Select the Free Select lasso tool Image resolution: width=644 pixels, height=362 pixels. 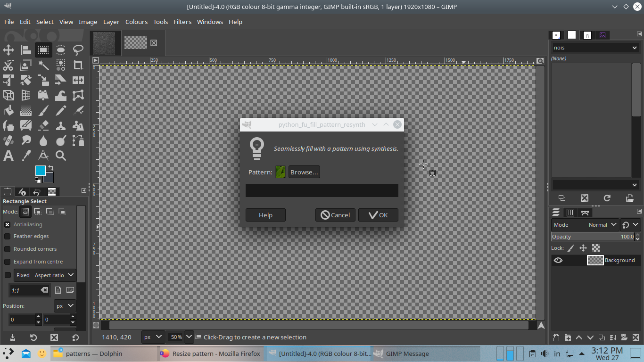click(78, 50)
